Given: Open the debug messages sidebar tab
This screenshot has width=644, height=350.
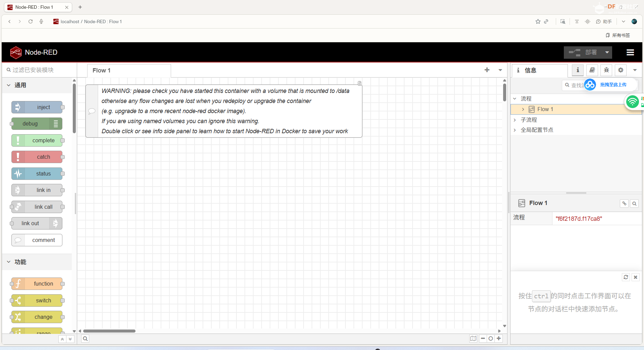Looking at the screenshot, I should pos(606,70).
